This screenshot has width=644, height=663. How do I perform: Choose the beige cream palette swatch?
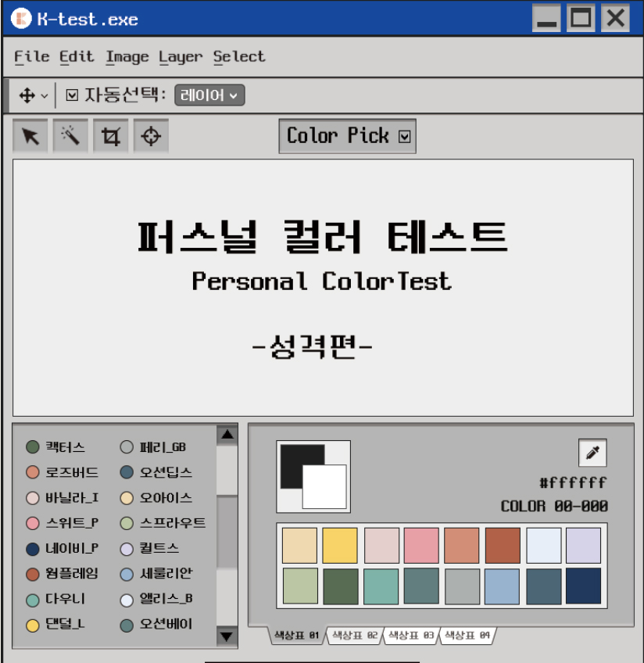[299, 546]
